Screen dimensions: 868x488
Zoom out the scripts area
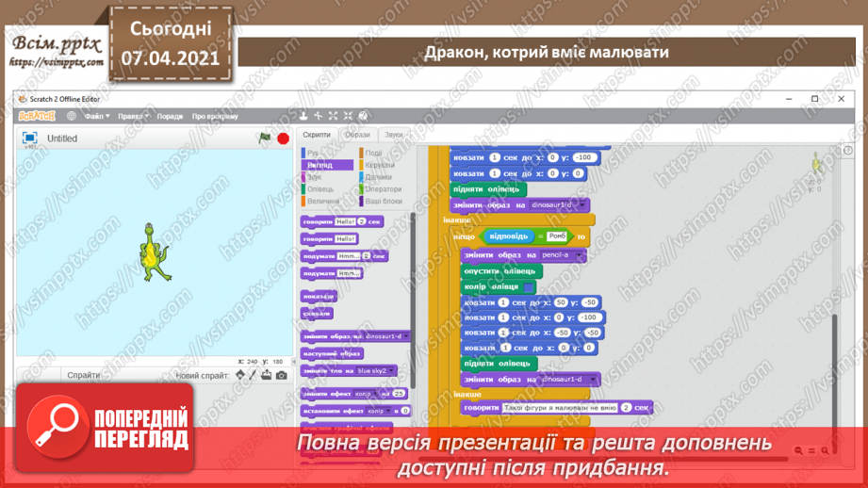click(x=798, y=450)
